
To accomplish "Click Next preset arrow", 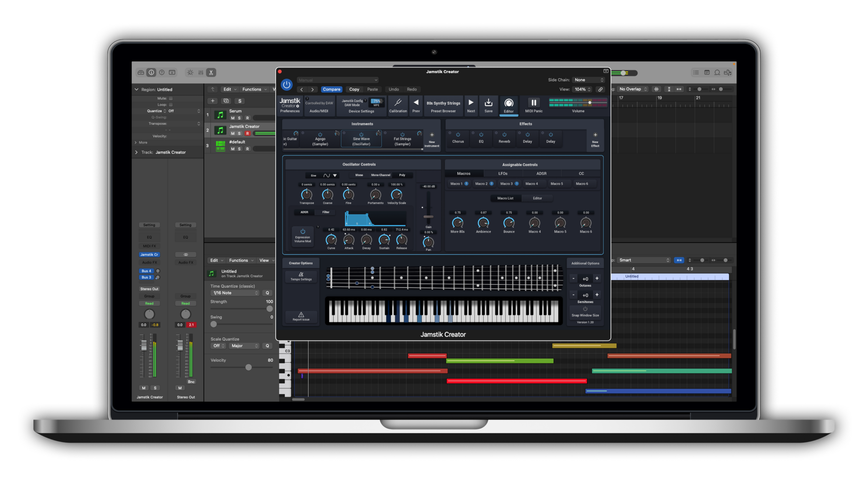I will tap(471, 102).
